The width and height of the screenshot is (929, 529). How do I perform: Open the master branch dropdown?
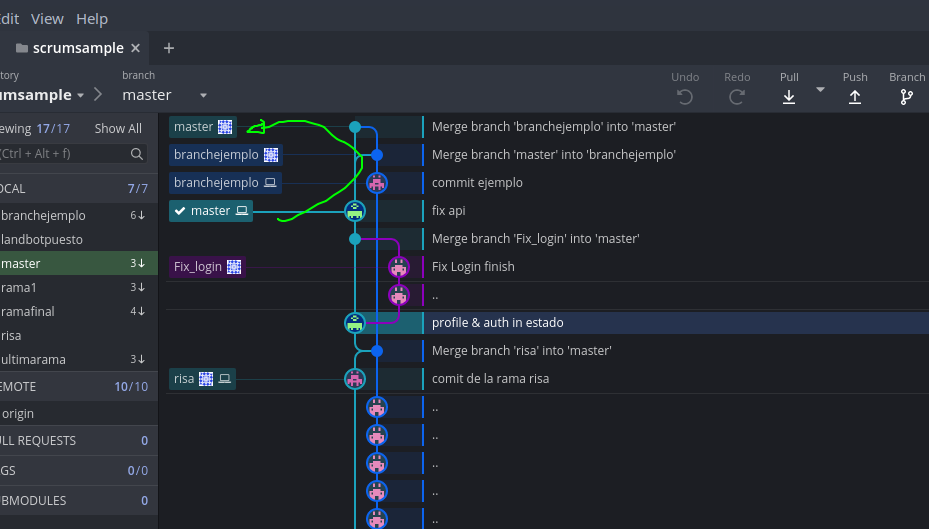point(203,96)
